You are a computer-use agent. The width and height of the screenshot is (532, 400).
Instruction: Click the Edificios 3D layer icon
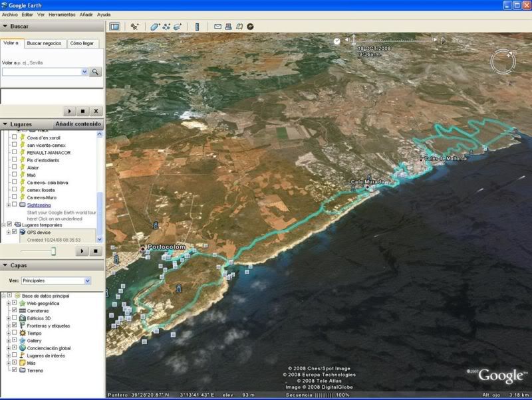(x=23, y=318)
